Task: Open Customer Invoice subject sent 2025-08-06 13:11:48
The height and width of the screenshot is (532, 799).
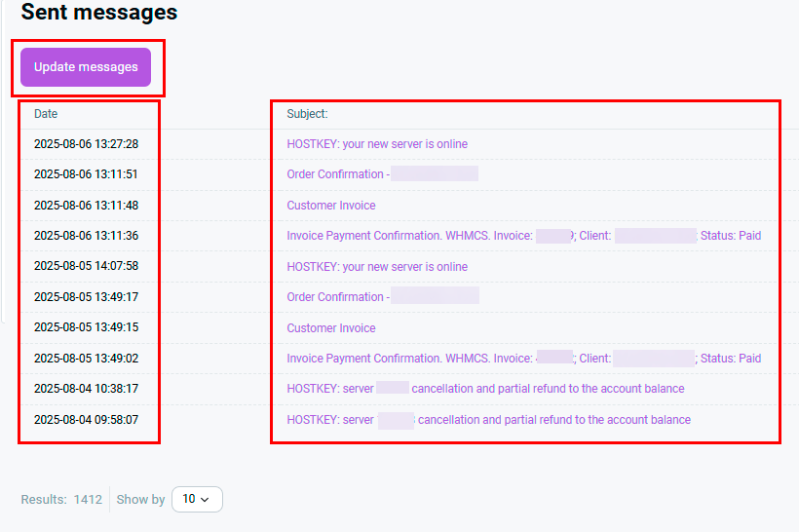Action: point(331,206)
